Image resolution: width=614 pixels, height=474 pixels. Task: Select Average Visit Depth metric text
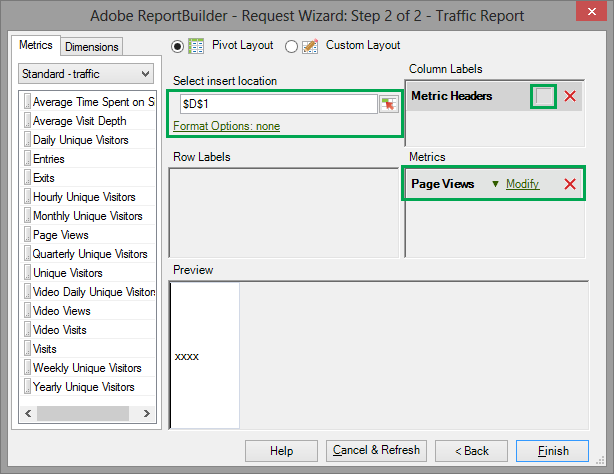[x=79, y=121]
